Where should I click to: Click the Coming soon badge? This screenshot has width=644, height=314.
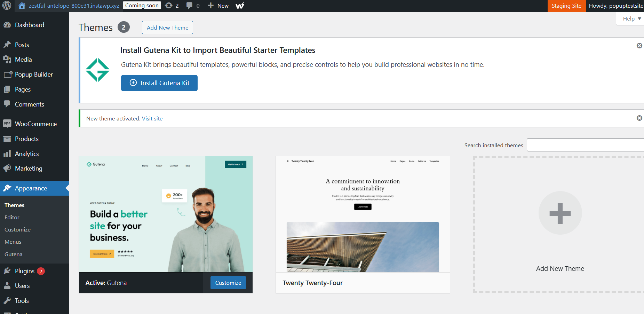pos(142,6)
